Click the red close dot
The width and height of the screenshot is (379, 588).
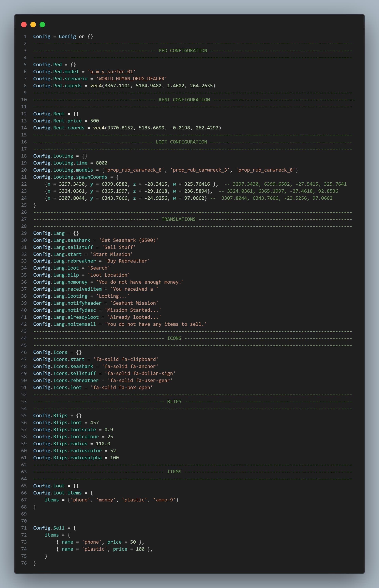point(24,25)
